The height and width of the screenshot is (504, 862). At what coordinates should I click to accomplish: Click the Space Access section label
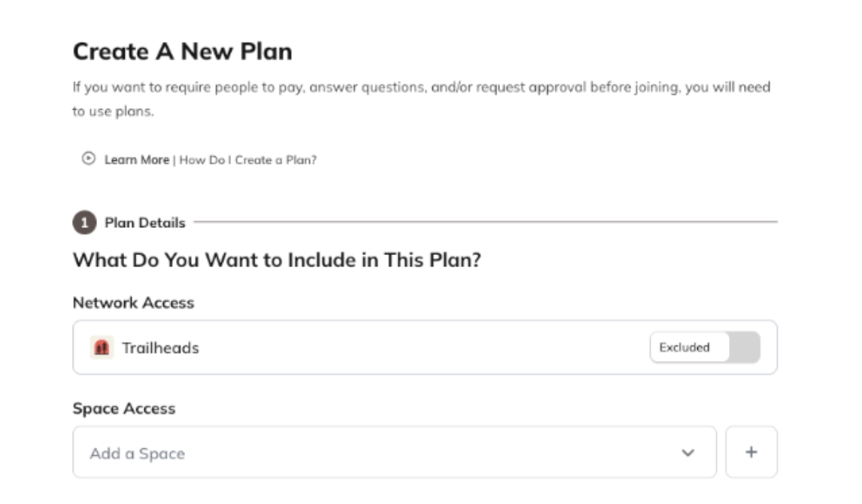point(123,408)
